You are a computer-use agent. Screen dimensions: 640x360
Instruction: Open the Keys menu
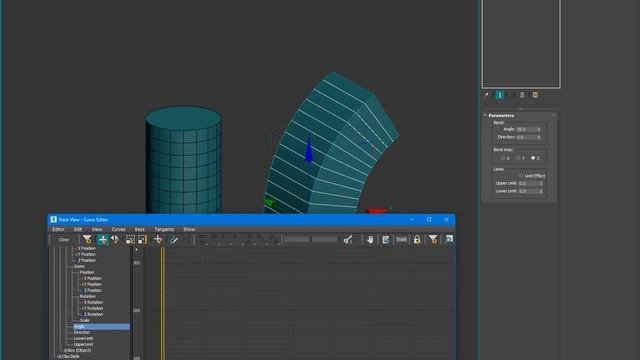[x=140, y=229]
